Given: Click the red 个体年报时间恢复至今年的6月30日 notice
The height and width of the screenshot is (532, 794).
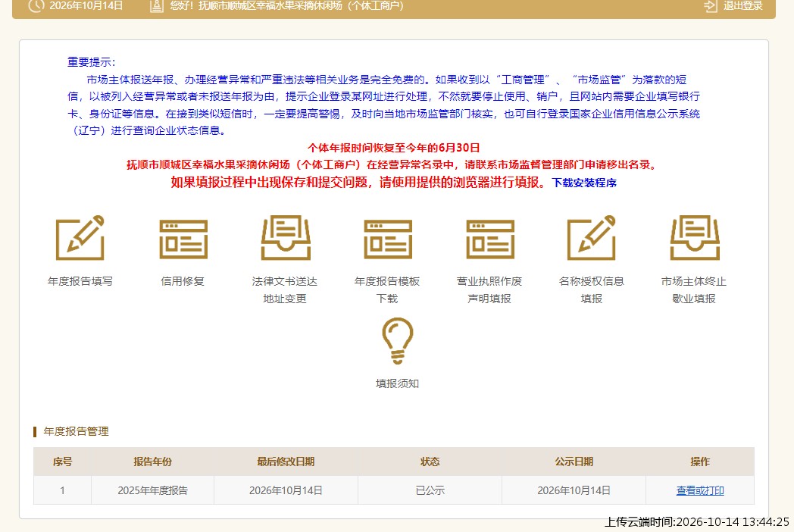Looking at the screenshot, I should tap(393, 148).
